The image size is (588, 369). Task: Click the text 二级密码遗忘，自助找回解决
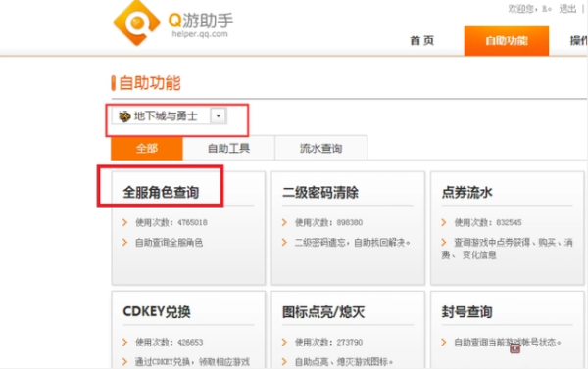[352, 243]
